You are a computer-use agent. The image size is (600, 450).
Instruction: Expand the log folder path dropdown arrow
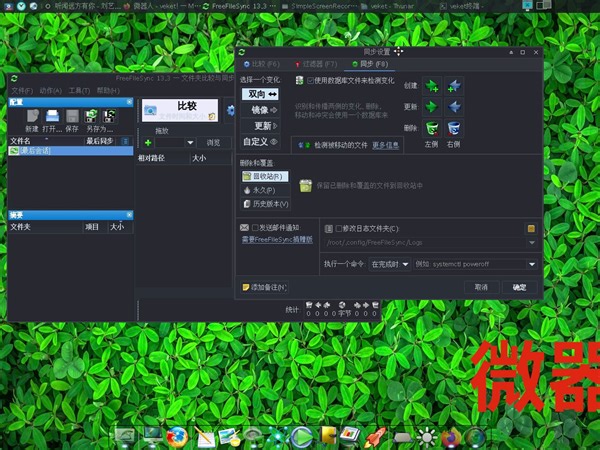532,243
